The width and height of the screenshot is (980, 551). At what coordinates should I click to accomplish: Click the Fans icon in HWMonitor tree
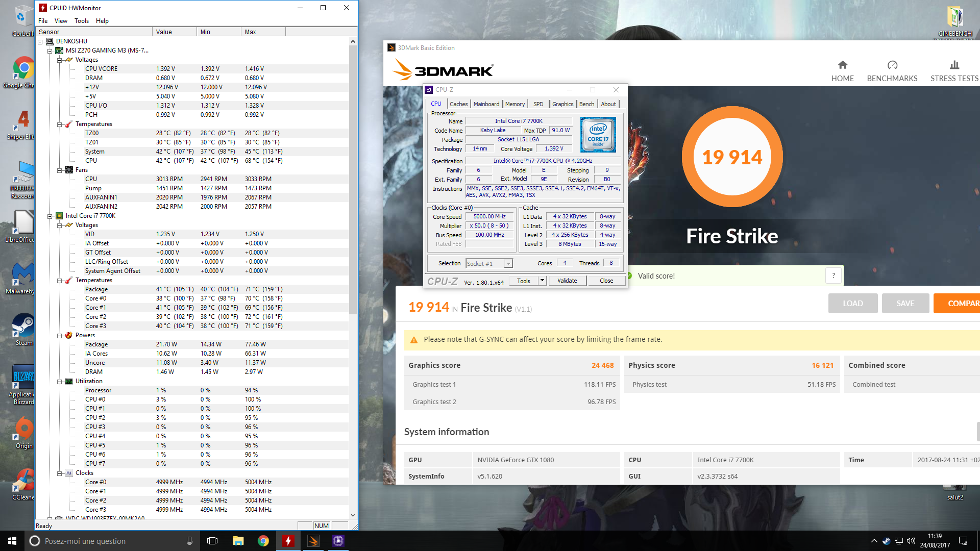(69, 170)
